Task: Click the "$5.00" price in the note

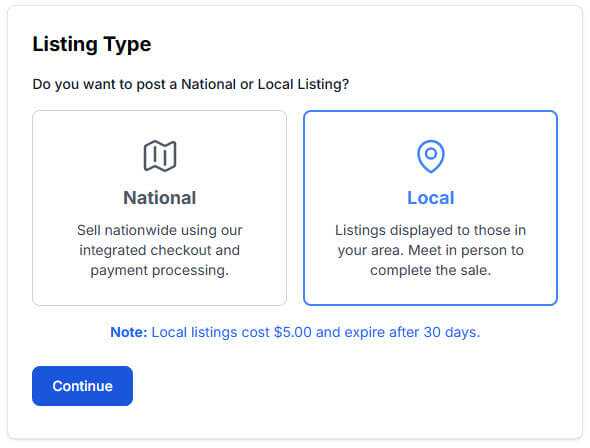Action: pos(293,332)
